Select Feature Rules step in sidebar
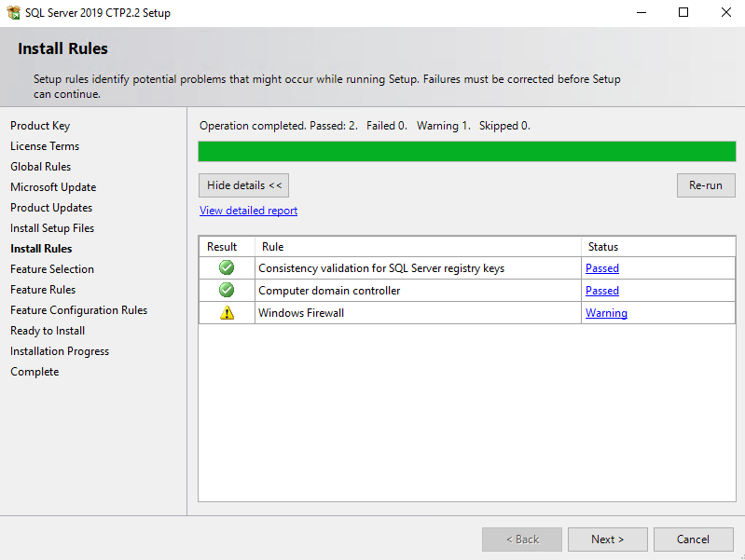This screenshot has width=745, height=560. click(x=43, y=289)
